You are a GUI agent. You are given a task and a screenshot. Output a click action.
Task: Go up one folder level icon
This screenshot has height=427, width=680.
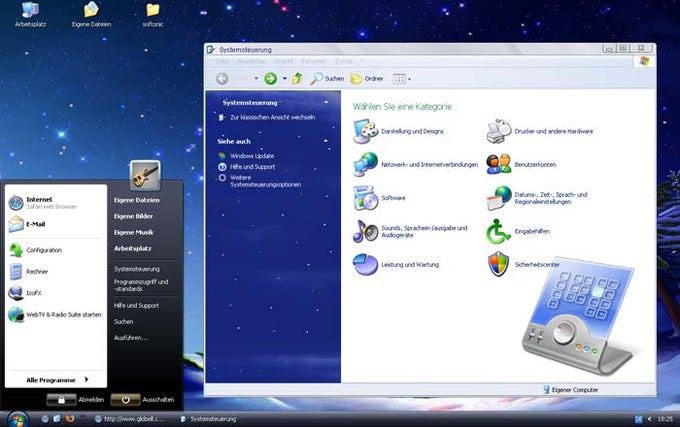pos(298,78)
